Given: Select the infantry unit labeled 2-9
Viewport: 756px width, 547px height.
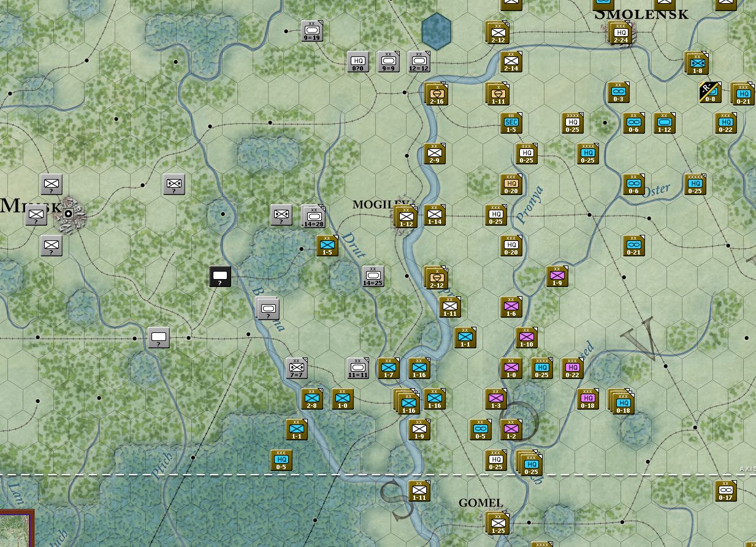Looking at the screenshot, I should (435, 153).
